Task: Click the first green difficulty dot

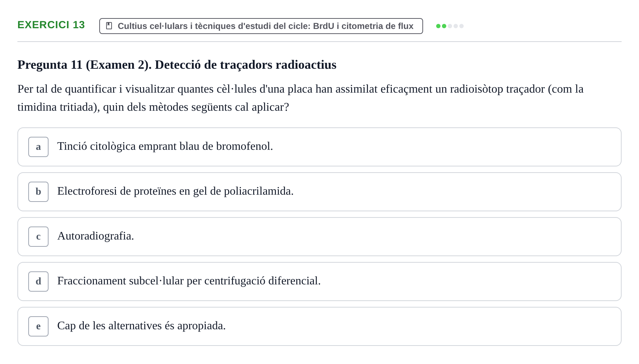Action: point(438,26)
